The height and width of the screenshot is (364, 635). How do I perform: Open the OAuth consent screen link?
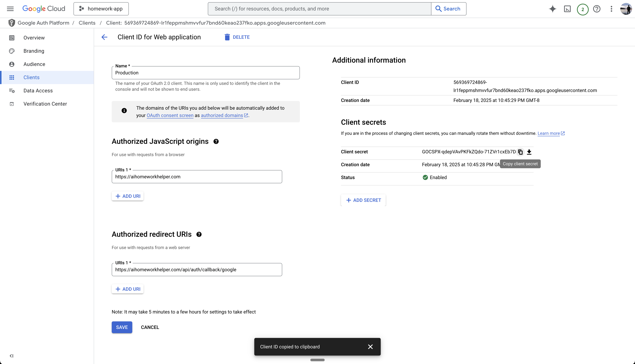click(x=170, y=115)
